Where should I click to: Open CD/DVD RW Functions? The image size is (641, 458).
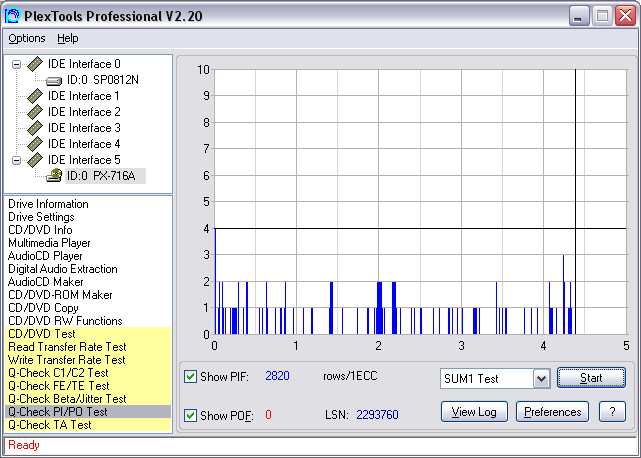pyautogui.click(x=65, y=321)
